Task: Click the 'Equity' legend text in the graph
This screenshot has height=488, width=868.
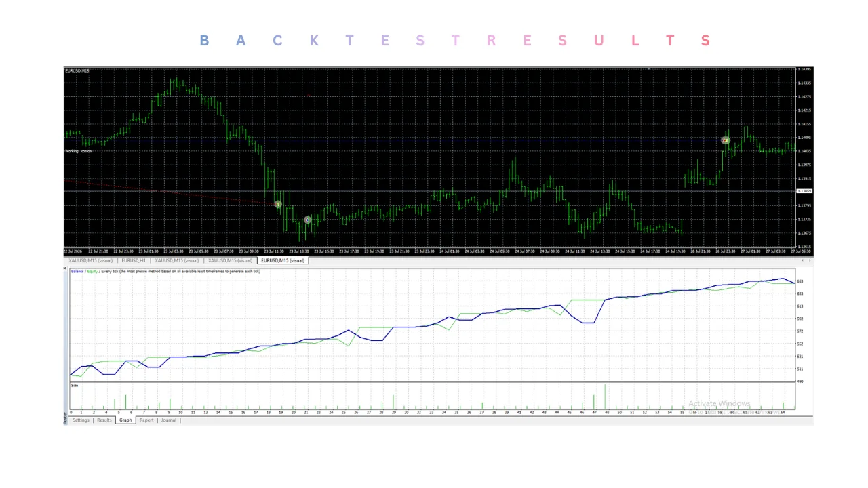Action: [92, 272]
